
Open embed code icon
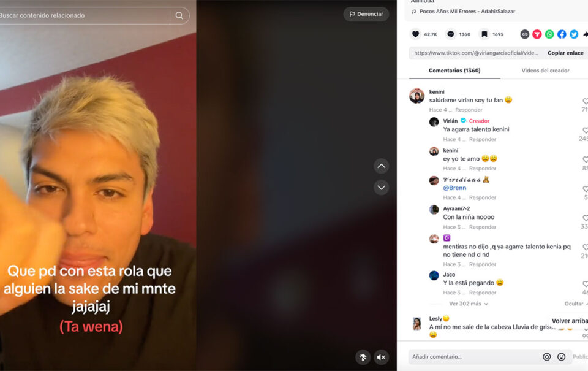[x=525, y=34]
